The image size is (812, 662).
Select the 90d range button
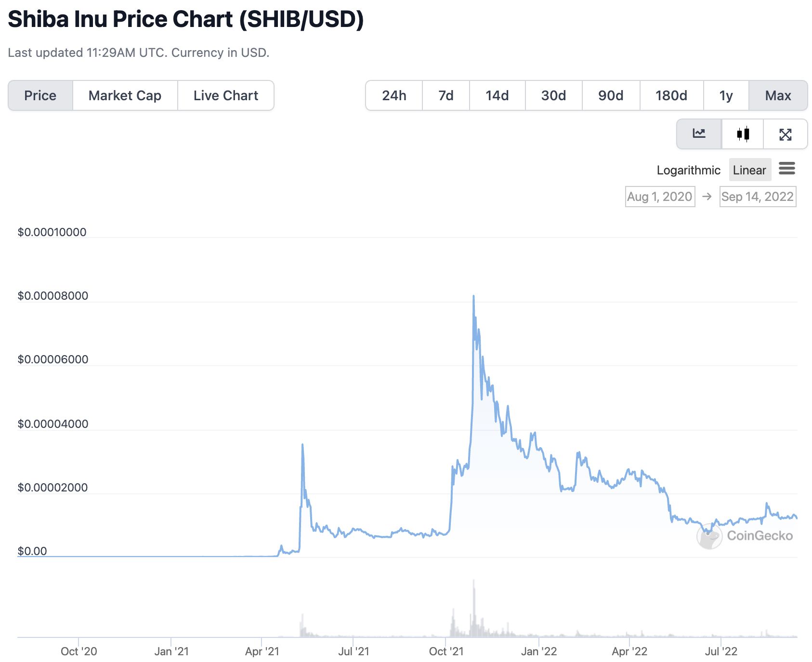point(610,95)
